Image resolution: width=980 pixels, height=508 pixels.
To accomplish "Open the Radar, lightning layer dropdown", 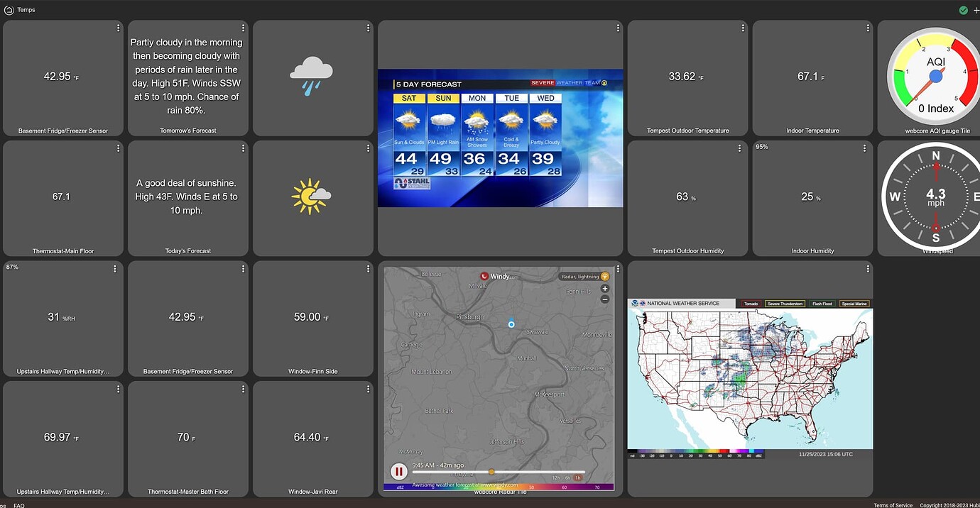I will tap(580, 276).
